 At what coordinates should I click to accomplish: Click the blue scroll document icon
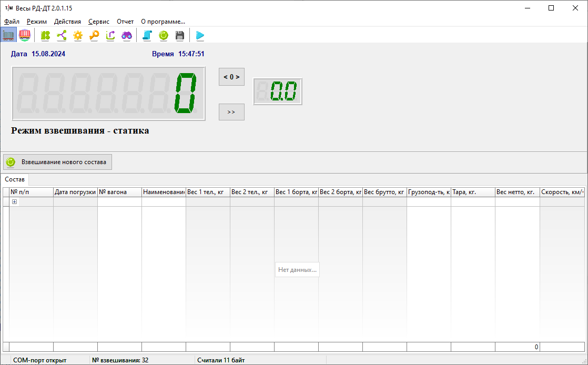tap(147, 35)
